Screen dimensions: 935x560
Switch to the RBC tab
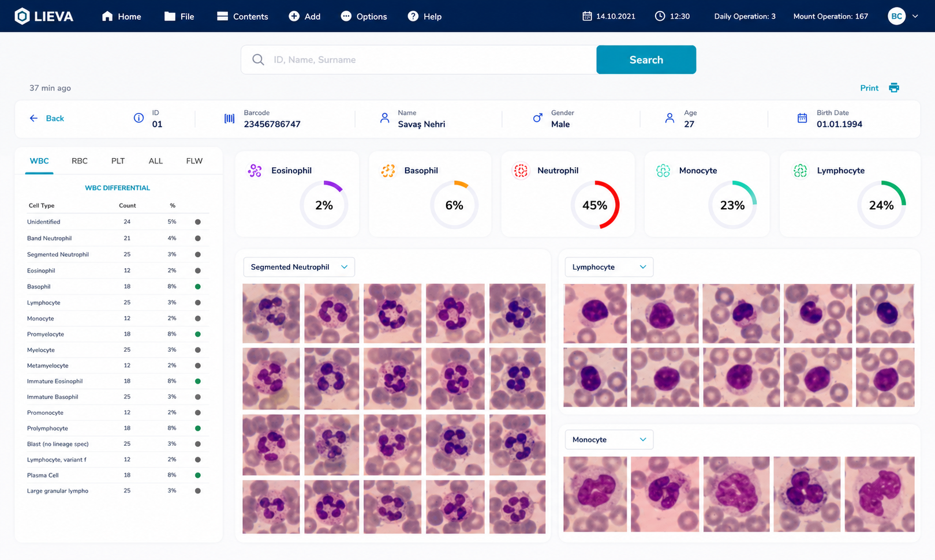click(x=80, y=161)
